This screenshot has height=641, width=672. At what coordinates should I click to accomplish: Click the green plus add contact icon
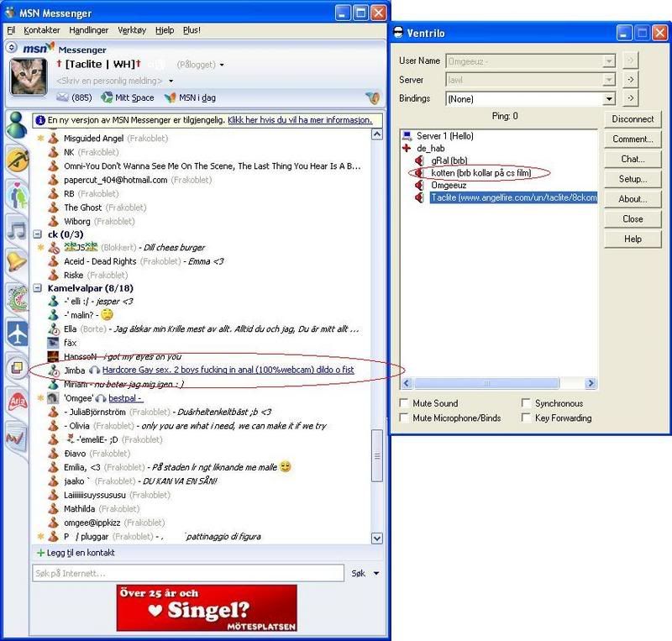(40, 553)
